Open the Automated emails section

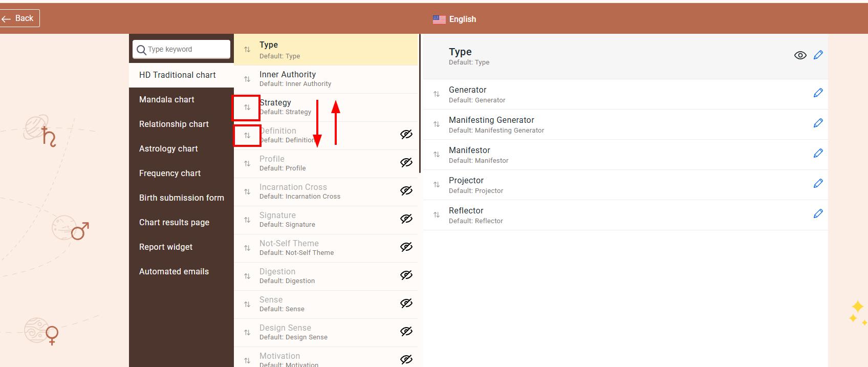coord(174,271)
